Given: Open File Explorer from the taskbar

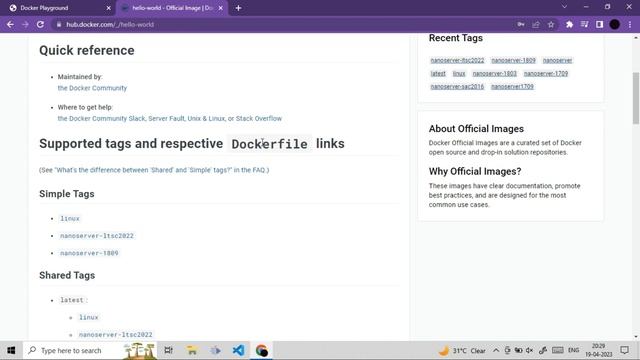Looking at the screenshot, I should [192, 351].
